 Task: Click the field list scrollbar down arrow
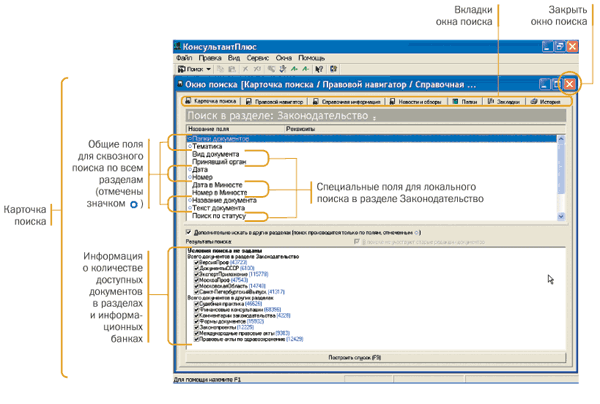[x=561, y=216]
